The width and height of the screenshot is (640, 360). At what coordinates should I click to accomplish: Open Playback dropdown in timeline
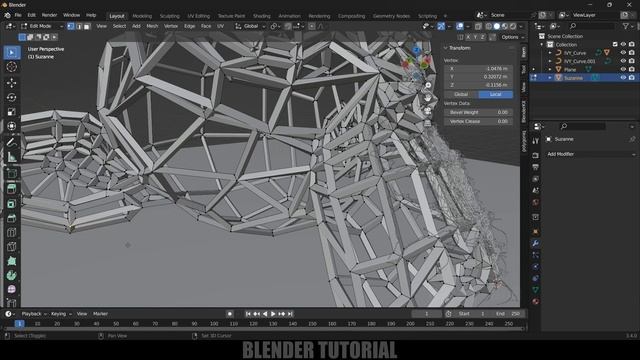pos(34,314)
